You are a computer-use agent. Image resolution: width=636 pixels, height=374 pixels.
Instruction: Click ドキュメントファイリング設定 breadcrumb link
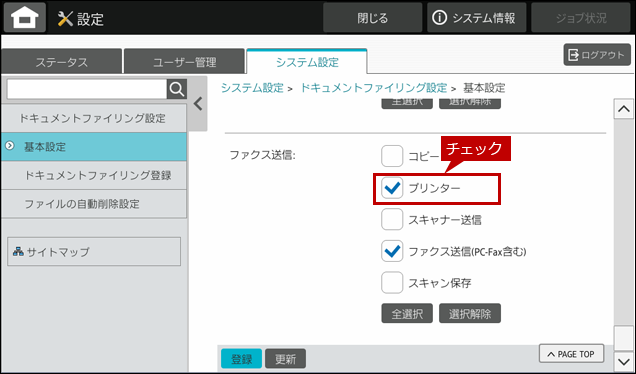point(373,88)
